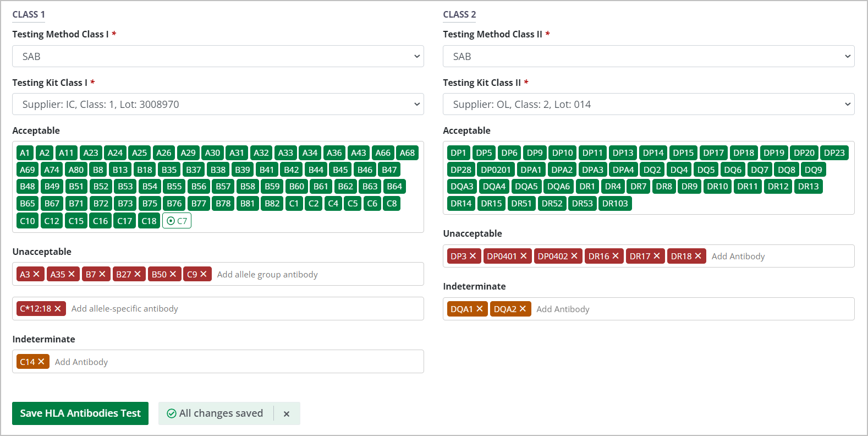
Task: Toggle A24 acceptable antibody tag
Action: click(x=115, y=153)
